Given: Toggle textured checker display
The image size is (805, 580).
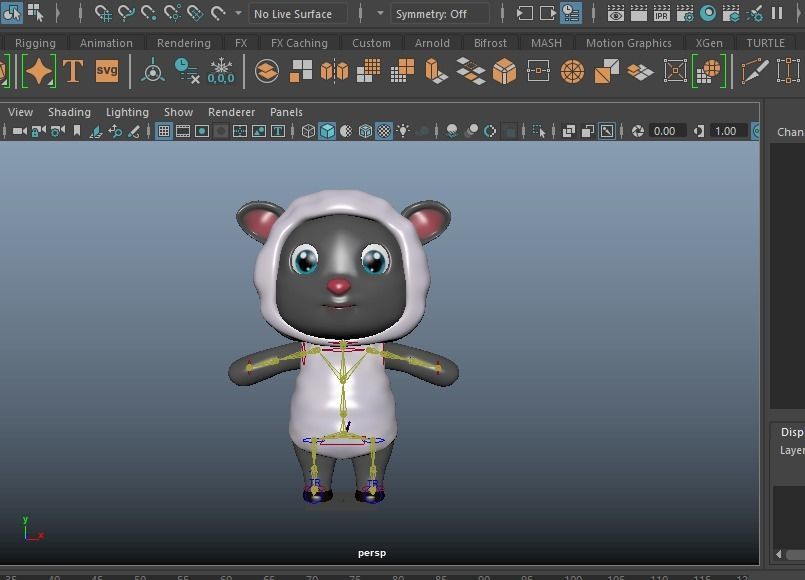Looking at the screenshot, I should point(384,131).
